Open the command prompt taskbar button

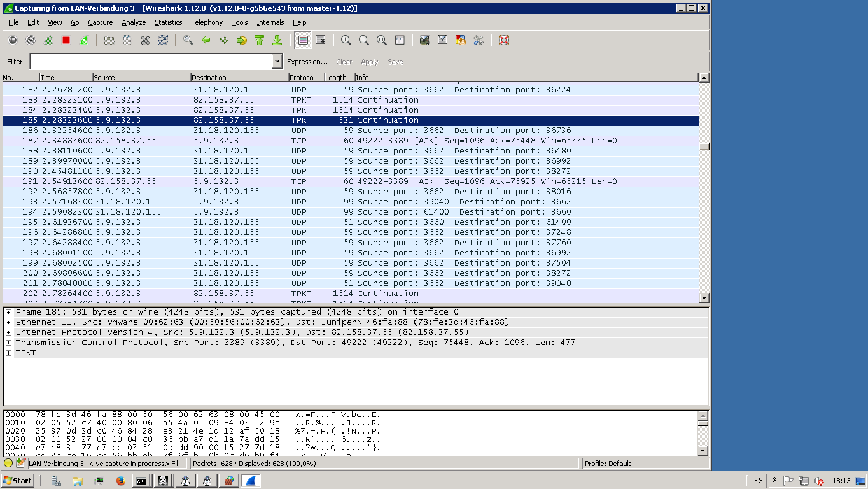click(142, 481)
